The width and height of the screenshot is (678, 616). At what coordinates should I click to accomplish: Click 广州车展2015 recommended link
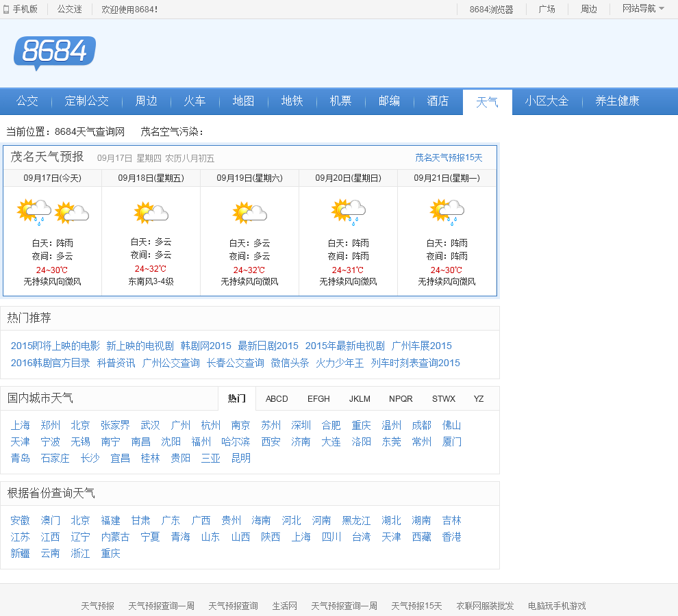[x=421, y=346]
